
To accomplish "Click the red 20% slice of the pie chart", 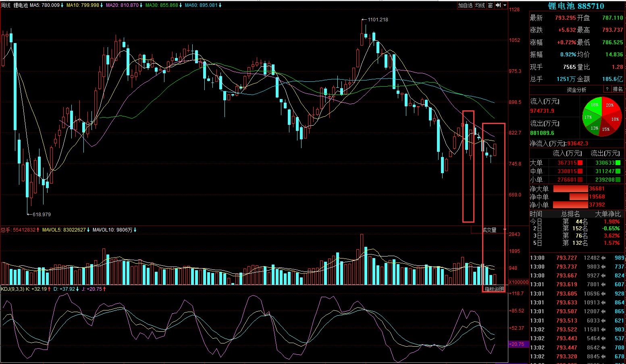I will pos(610,105).
